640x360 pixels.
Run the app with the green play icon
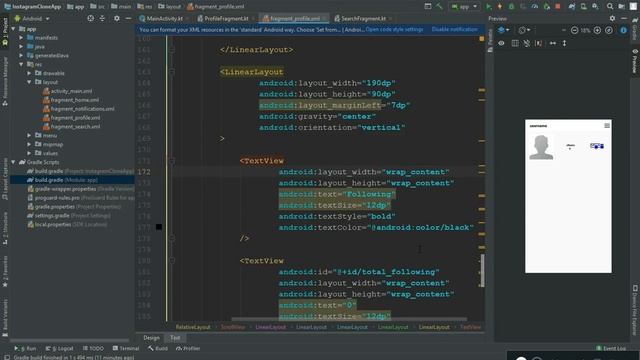click(488, 7)
